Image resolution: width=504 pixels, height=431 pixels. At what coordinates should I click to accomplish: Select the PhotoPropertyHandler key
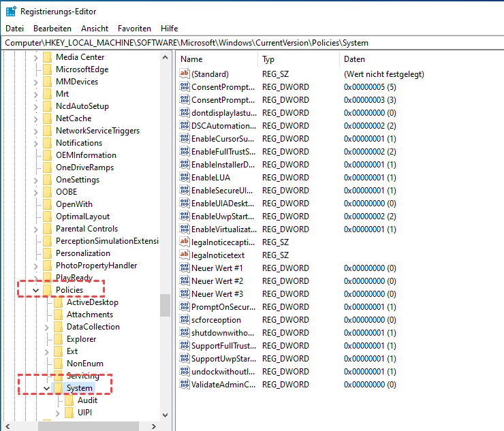tap(97, 266)
